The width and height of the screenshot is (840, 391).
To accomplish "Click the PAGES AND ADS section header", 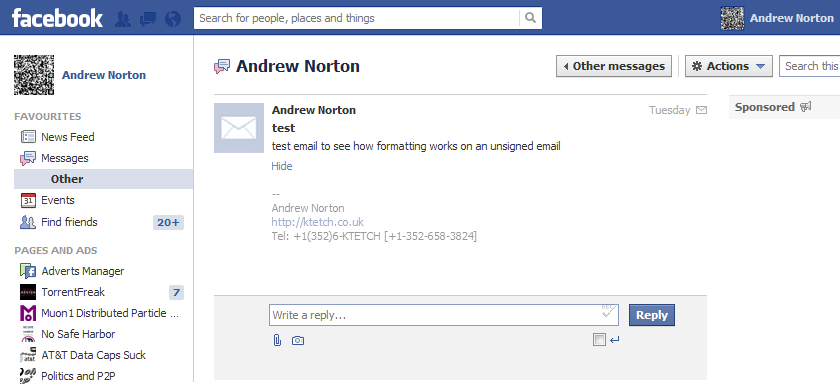I will (56, 251).
